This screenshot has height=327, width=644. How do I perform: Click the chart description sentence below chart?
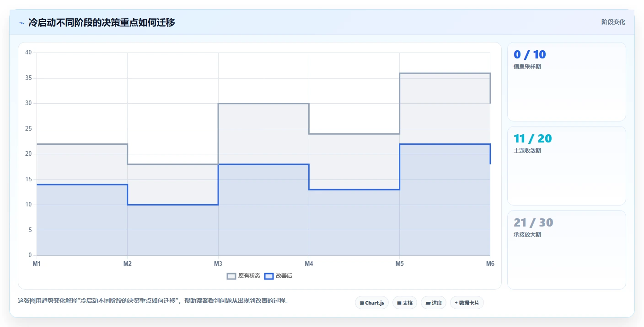tap(154, 301)
